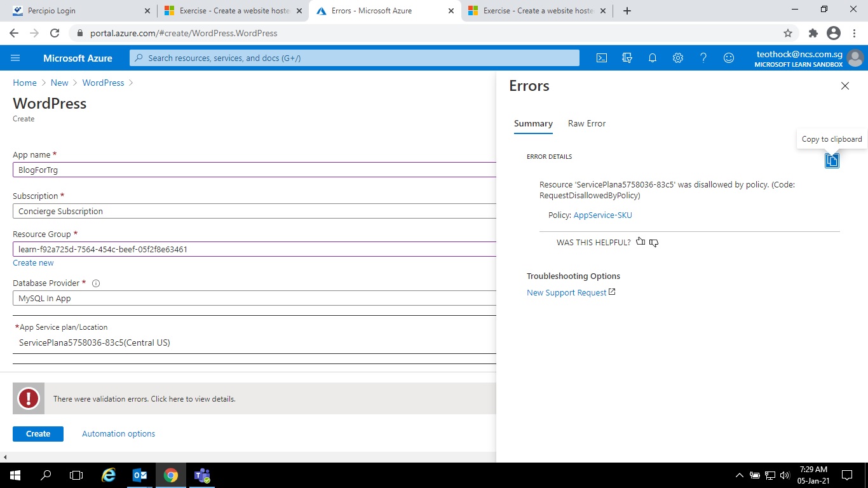The width and height of the screenshot is (868, 488).
Task: Open Outlook from taskbar
Action: point(140,475)
